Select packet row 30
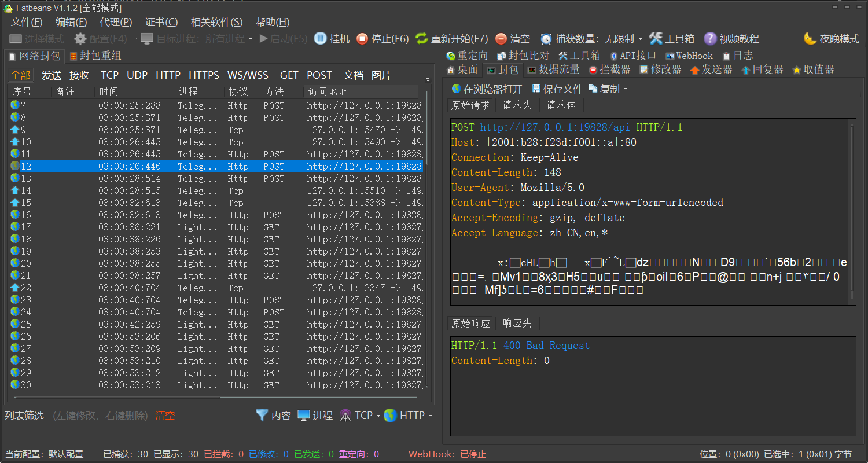 click(x=216, y=385)
